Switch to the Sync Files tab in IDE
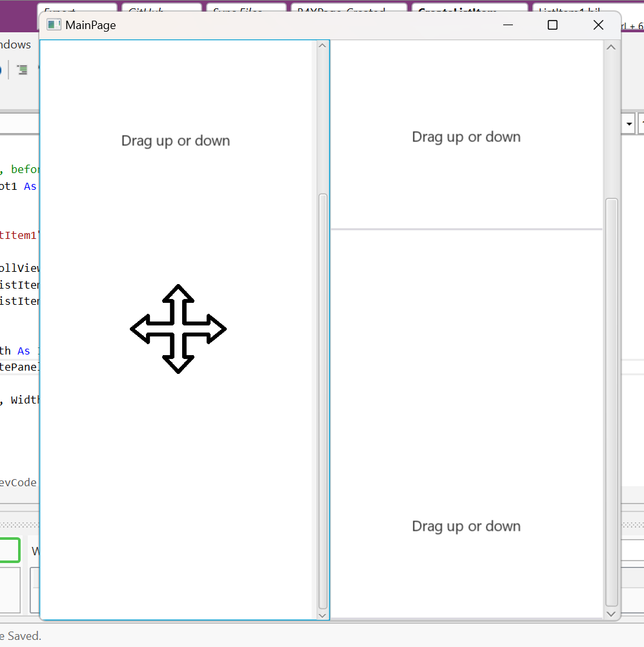This screenshot has width=644, height=647. [x=246, y=8]
